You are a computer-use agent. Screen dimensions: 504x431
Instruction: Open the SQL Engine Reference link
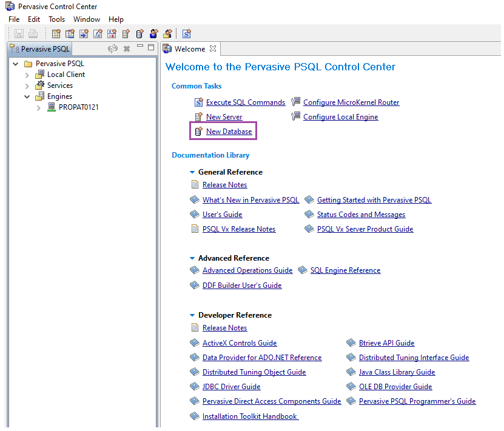coord(345,270)
